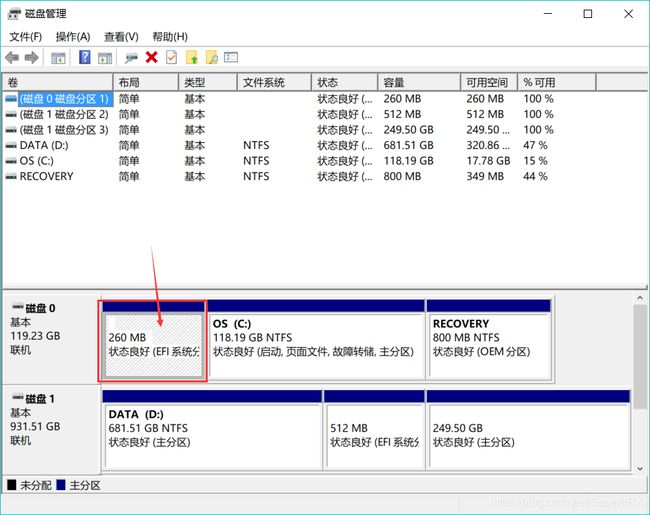Click the Properties checkmark sheet icon

(x=171, y=58)
